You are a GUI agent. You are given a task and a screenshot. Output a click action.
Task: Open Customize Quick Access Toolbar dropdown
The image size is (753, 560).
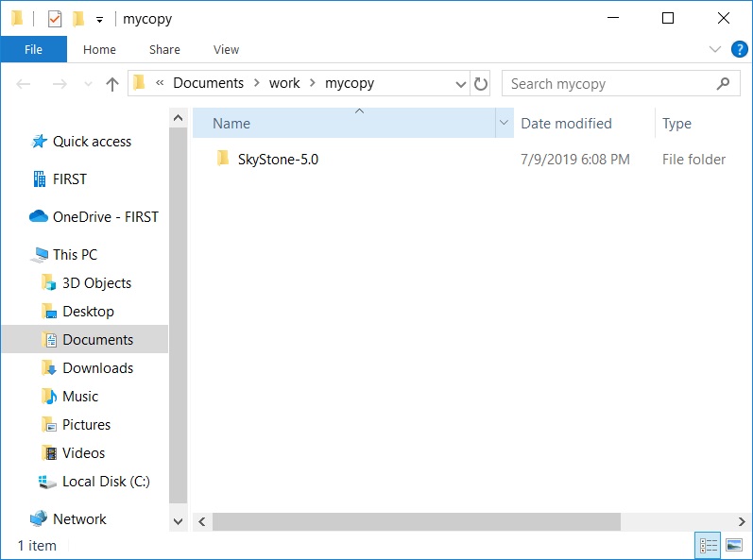pyautogui.click(x=99, y=20)
